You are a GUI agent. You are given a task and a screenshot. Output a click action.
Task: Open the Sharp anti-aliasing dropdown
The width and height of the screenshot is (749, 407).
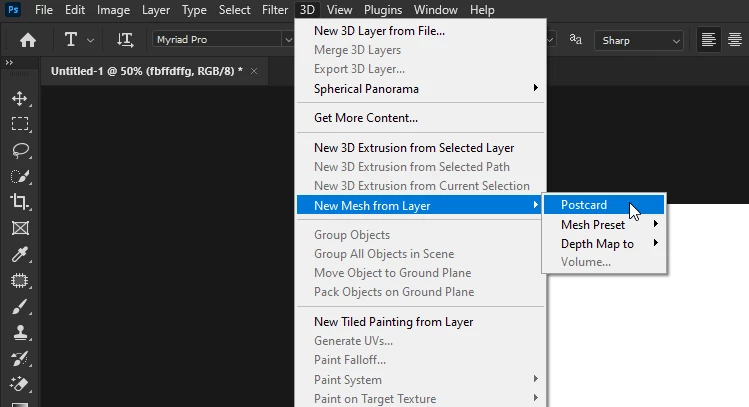(x=639, y=40)
